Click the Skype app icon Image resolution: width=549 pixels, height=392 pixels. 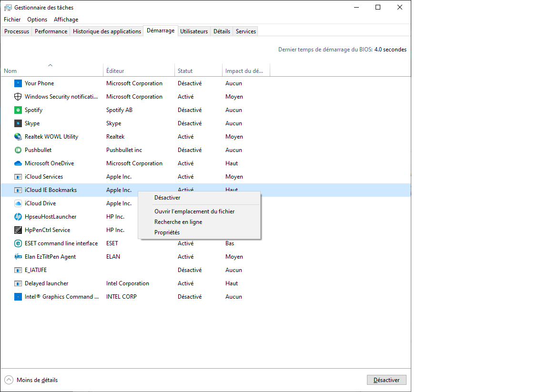(18, 123)
